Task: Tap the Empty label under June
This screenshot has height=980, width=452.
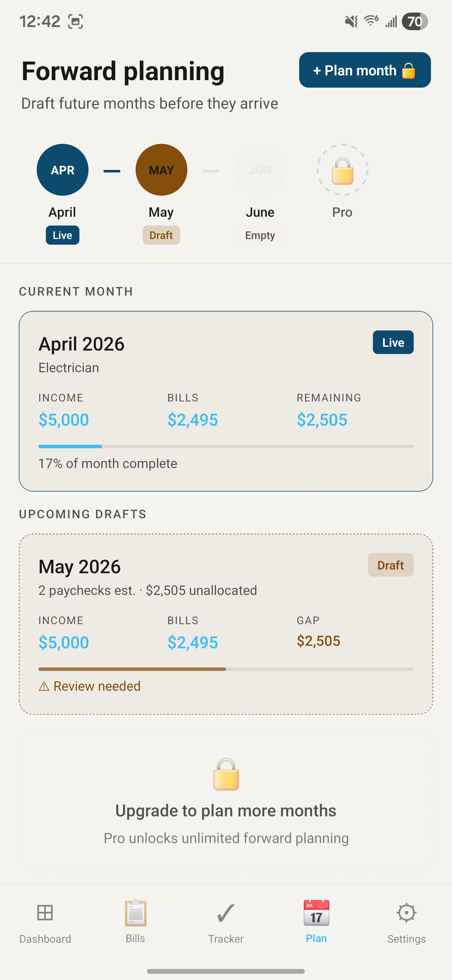Action: pos(260,235)
